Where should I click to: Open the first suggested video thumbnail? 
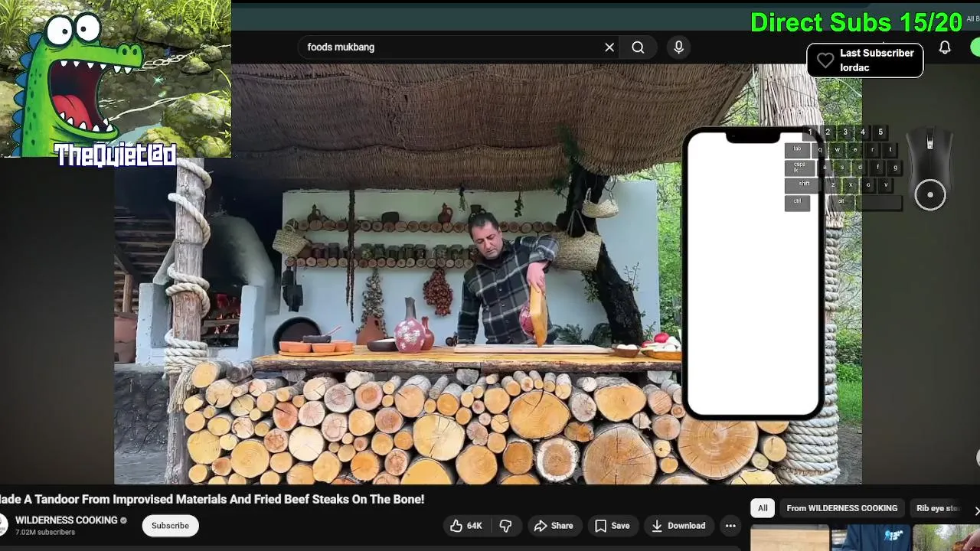click(790, 538)
